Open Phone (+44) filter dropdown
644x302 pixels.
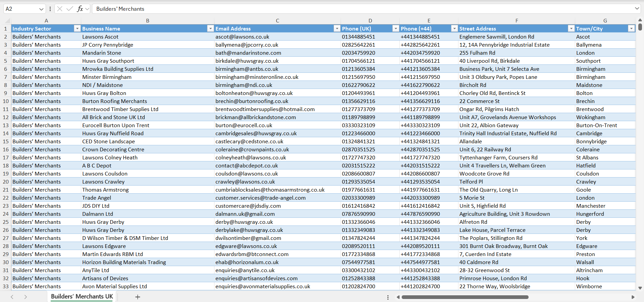pos(454,29)
